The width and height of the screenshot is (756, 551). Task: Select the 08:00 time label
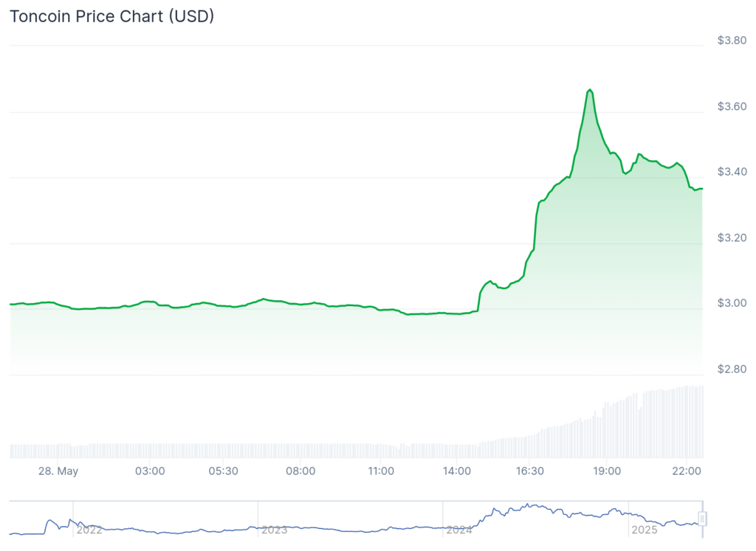300,470
